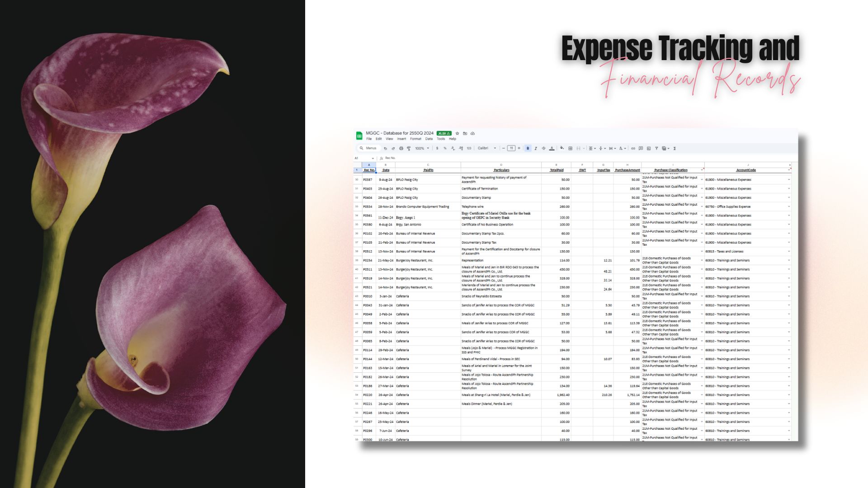Open the Format menu

pyautogui.click(x=415, y=139)
